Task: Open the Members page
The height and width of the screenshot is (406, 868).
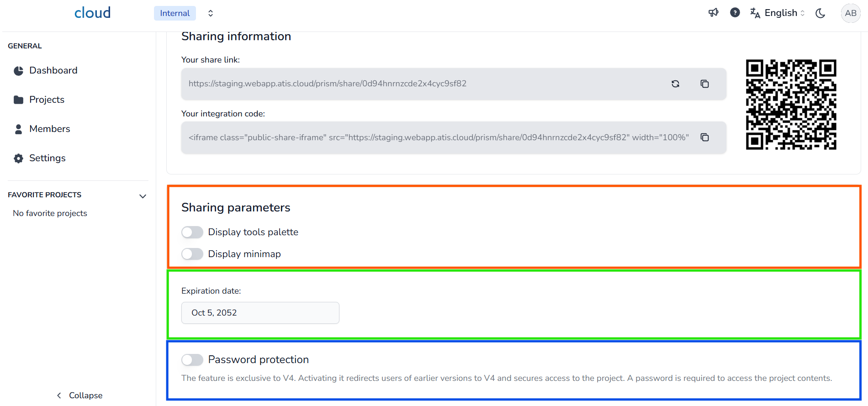Action: 49,129
